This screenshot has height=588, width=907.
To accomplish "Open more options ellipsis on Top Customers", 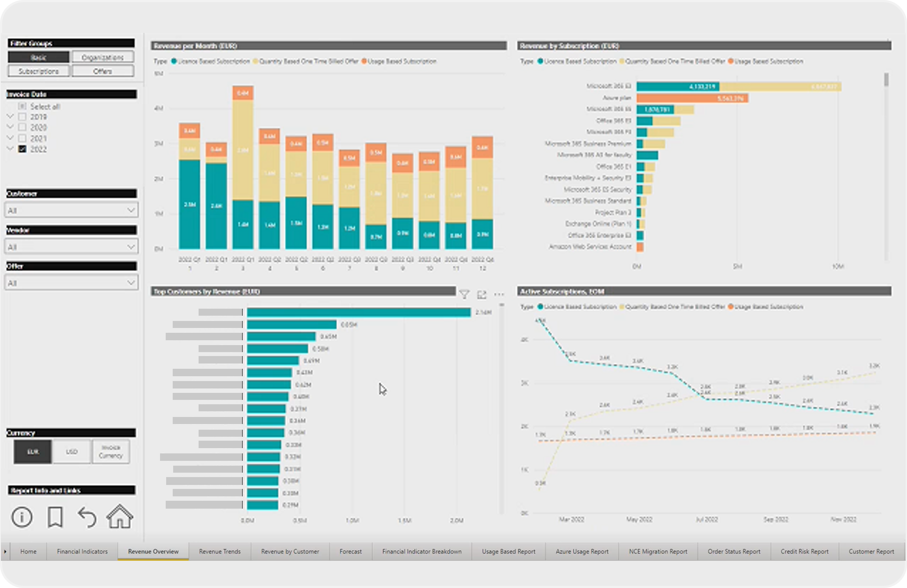I will [499, 294].
